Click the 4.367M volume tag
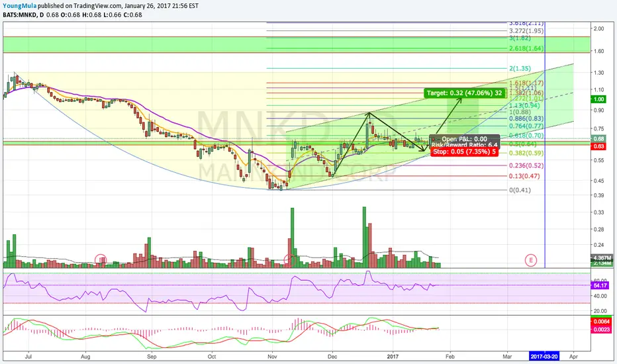The width and height of the screenshot is (617, 364). [601, 257]
